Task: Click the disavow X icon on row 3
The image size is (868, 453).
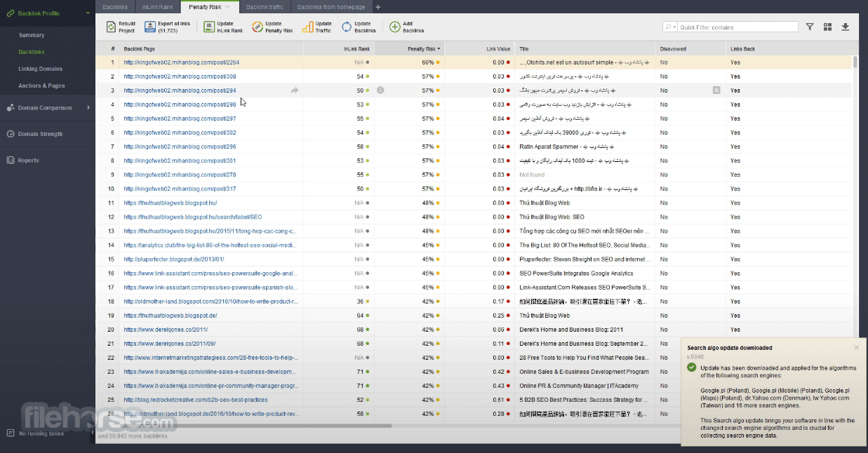Action: tap(716, 90)
